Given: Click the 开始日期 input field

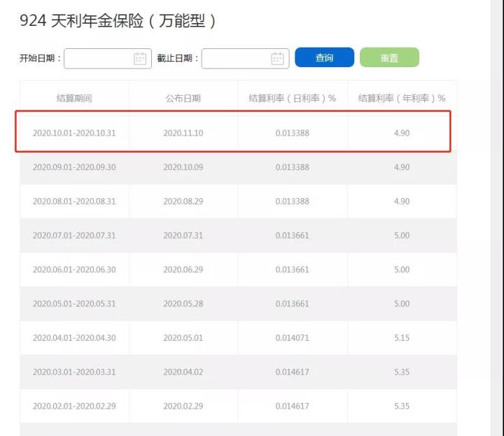Looking at the screenshot, I should coord(108,59).
